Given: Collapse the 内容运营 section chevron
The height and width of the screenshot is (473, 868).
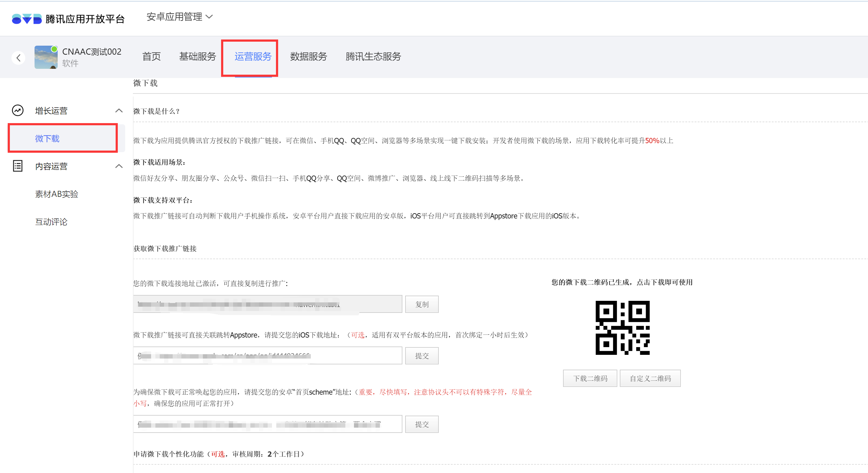Looking at the screenshot, I should click(119, 166).
